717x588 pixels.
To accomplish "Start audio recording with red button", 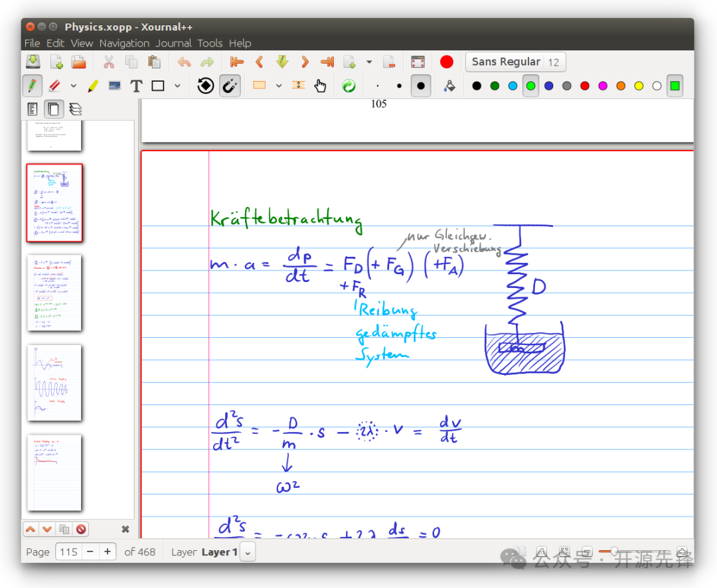I will pyautogui.click(x=447, y=62).
